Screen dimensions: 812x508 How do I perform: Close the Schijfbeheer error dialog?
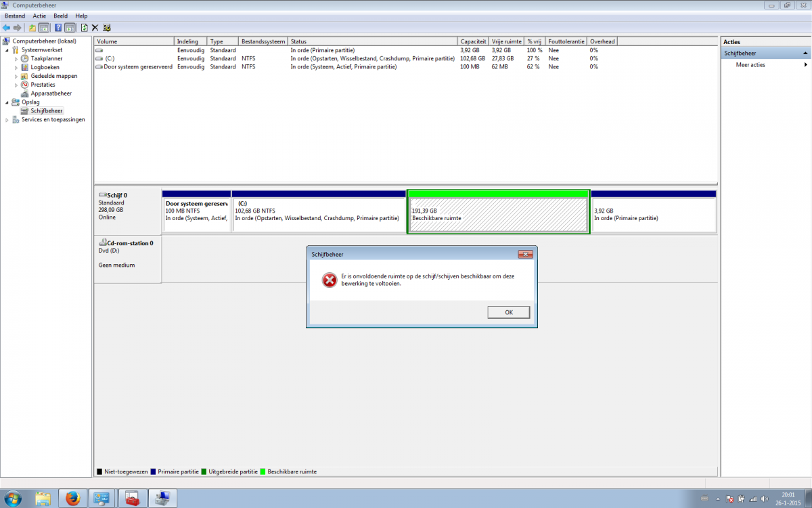525,254
